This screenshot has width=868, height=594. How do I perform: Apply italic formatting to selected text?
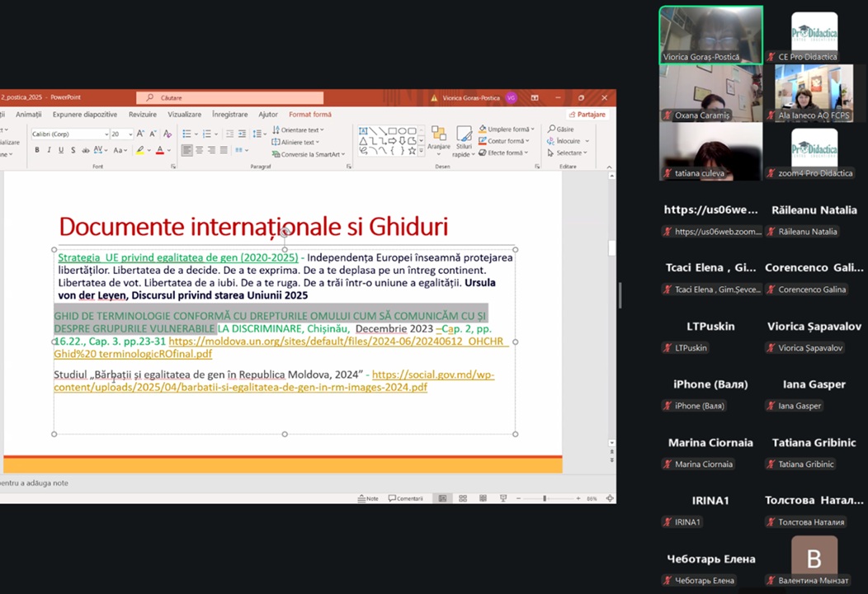pos(50,150)
